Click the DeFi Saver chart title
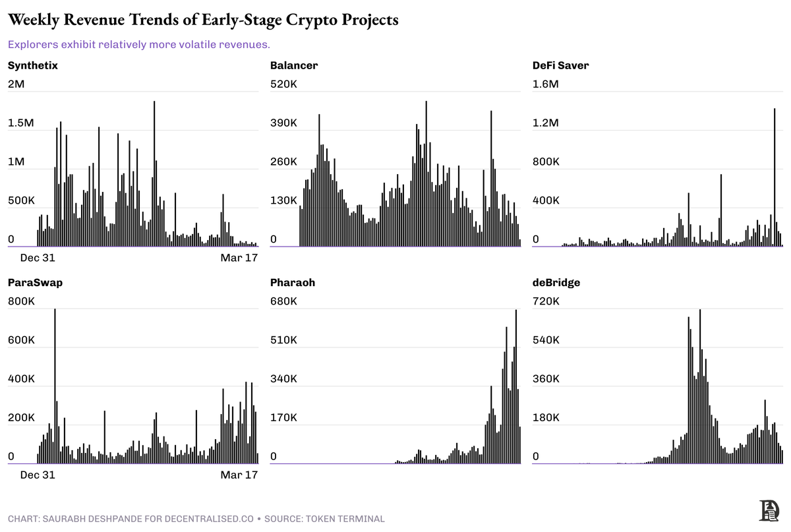Viewport: 791px width, 532px height. coord(561,65)
